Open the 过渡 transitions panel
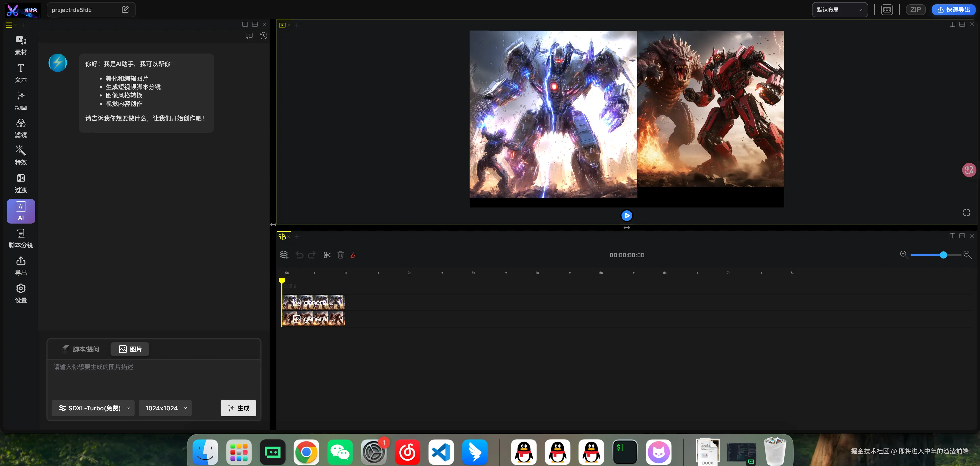 20,183
